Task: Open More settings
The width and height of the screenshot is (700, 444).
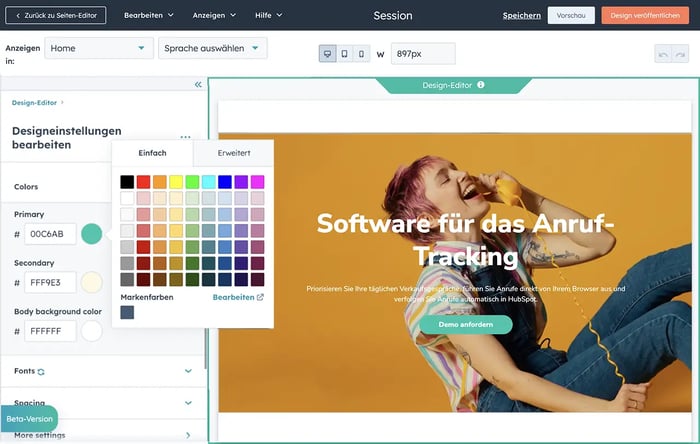Action: tap(103, 435)
